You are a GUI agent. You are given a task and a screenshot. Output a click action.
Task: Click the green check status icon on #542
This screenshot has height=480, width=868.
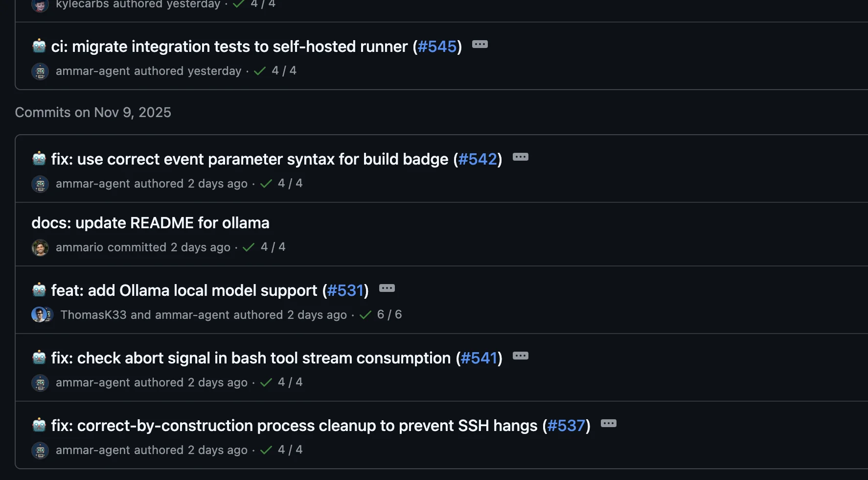coord(266,183)
